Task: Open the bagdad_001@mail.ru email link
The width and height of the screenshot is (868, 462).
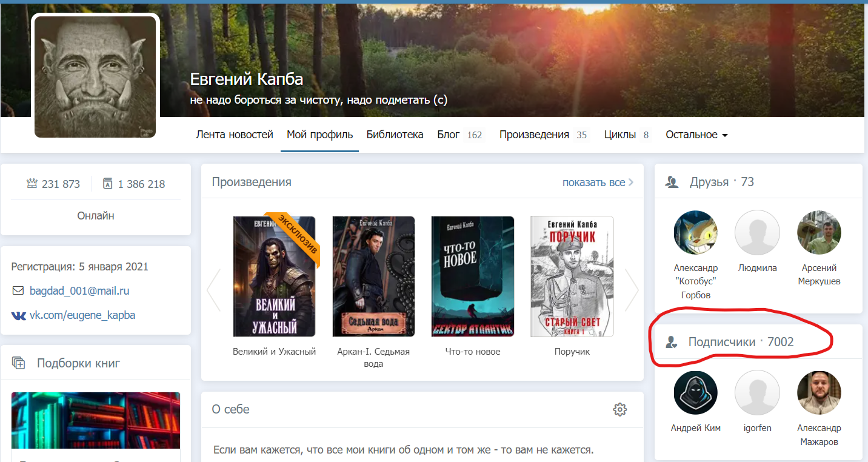Action: 79,291
